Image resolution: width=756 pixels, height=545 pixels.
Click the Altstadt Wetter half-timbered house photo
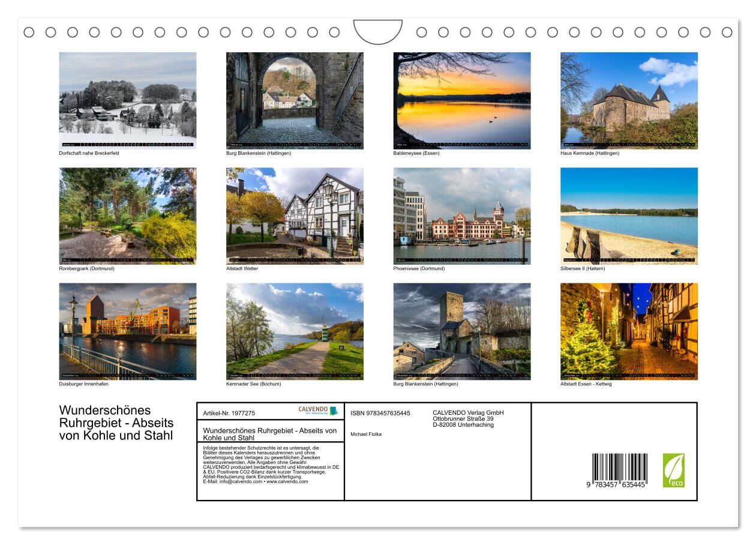[295, 215]
